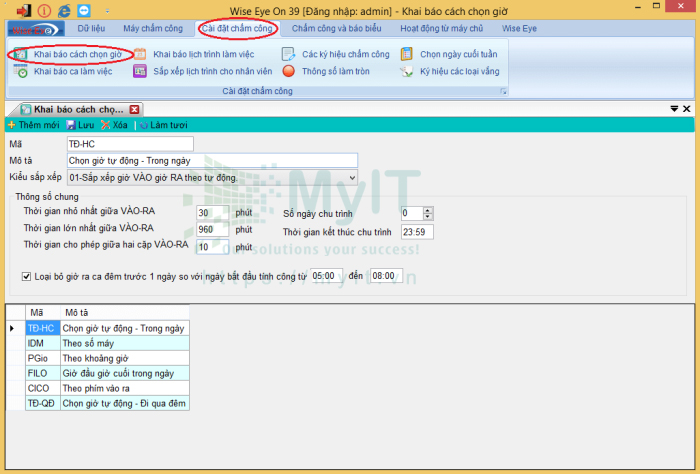Image resolution: width=700 pixels, height=474 pixels.
Task: Expand the Cài đặt chấm công group launcher
Action: (504, 91)
